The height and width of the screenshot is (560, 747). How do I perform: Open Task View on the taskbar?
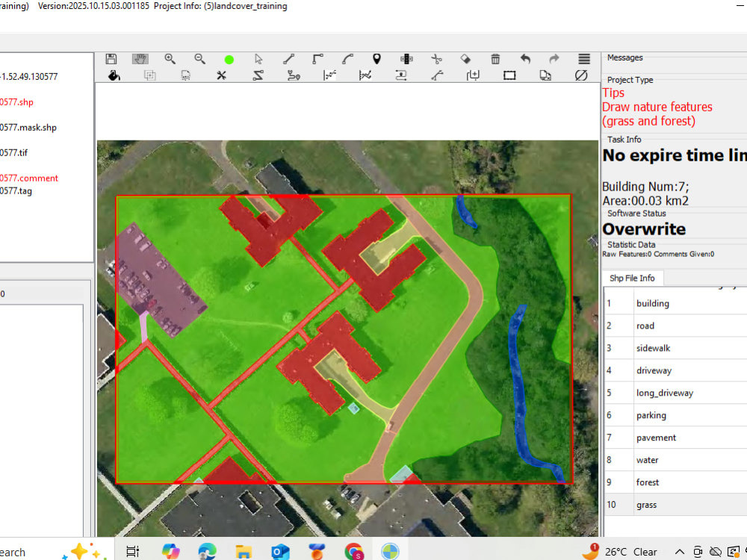[132, 552]
